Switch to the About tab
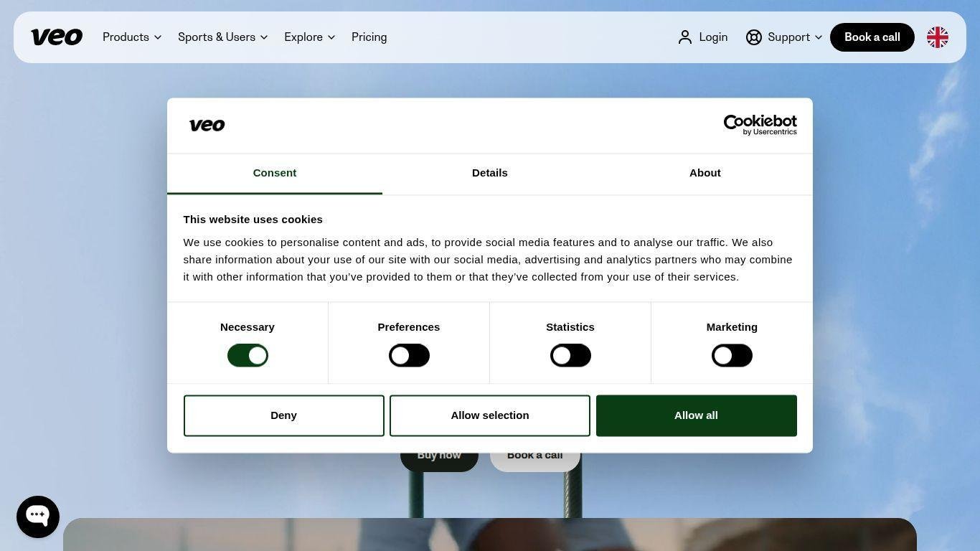Image resolution: width=980 pixels, height=551 pixels. 705,173
